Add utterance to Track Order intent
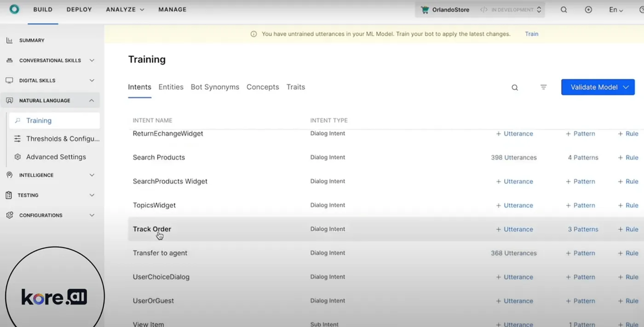644x327 pixels. [514, 229]
